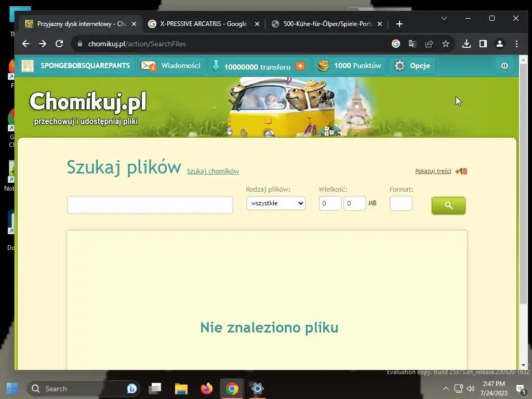This screenshot has height=399, width=532.
Task: Open the 10000000 transferu item
Action: [x=257, y=67]
